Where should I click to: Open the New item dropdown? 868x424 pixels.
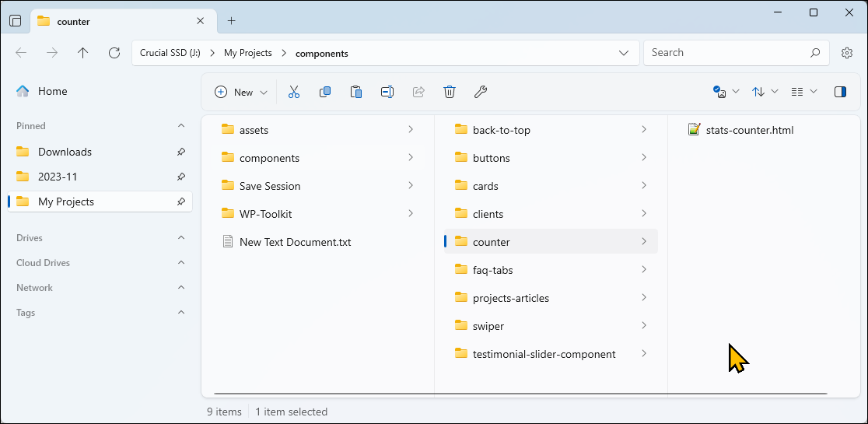click(241, 92)
